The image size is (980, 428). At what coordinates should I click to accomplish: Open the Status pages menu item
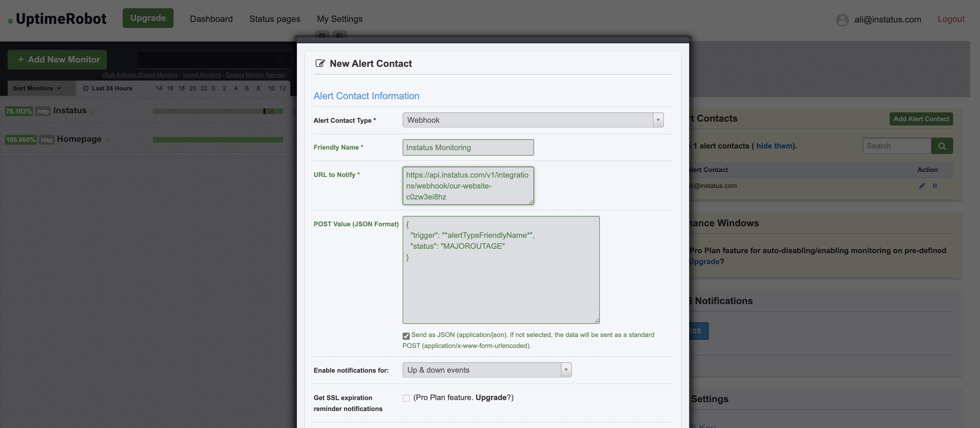[x=275, y=19]
